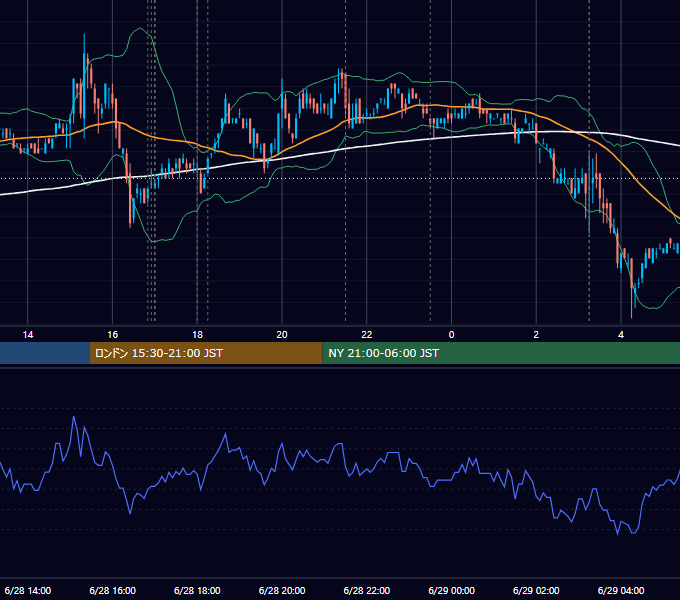This screenshot has height=600, width=680.
Task: Click the 6/28 20:00 date label
Action: pos(282,590)
